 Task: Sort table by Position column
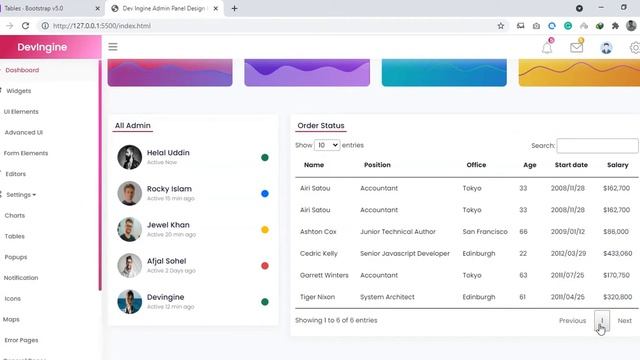377,165
